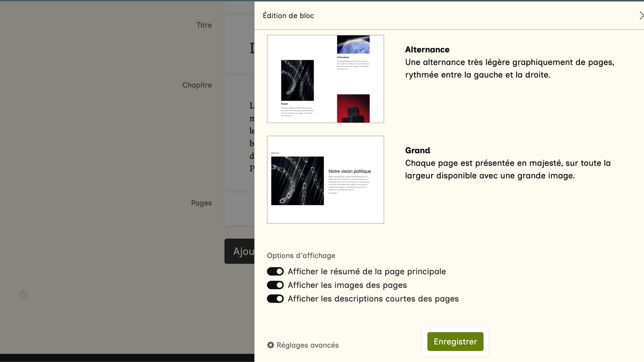This screenshot has width=644, height=362.
Task: Click the dimmed gear icon in left margin
Action: point(23,295)
